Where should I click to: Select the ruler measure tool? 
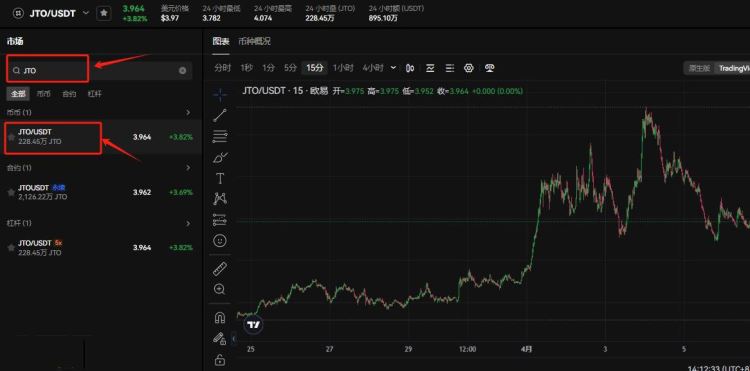pyautogui.click(x=220, y=269)
